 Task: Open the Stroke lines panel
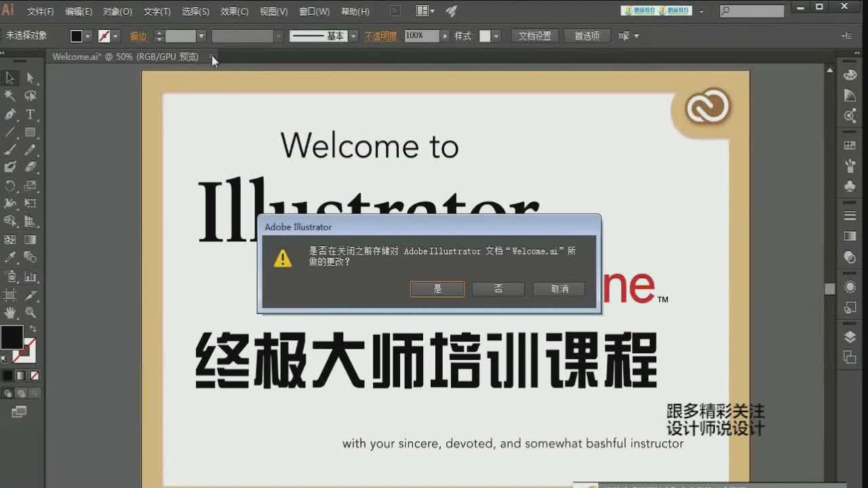(850, 216)
